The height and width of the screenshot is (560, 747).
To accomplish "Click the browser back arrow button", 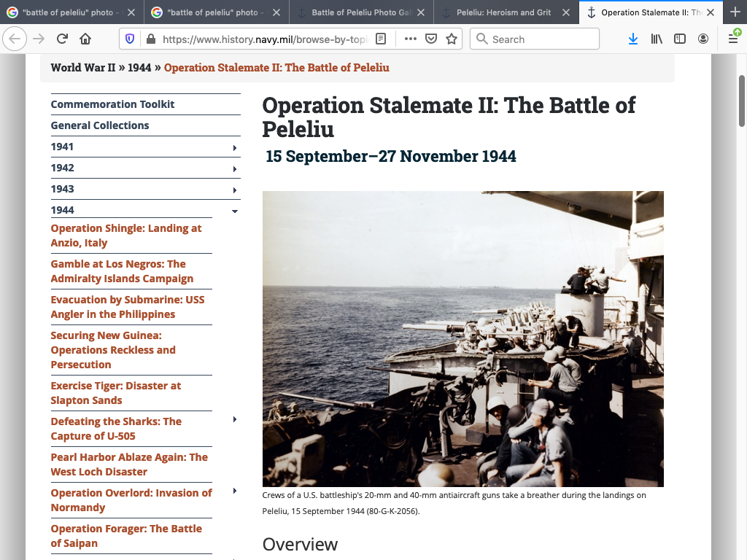I will coord(16,39).
